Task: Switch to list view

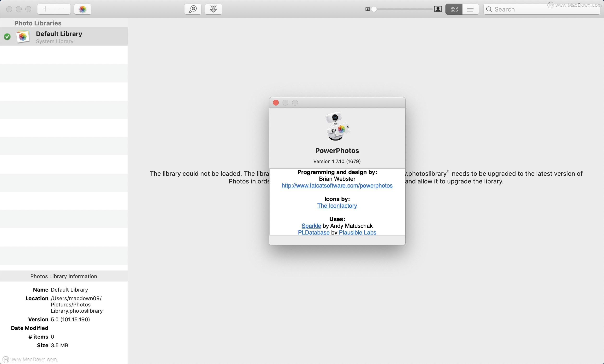Action: click(x=470, y=9)
